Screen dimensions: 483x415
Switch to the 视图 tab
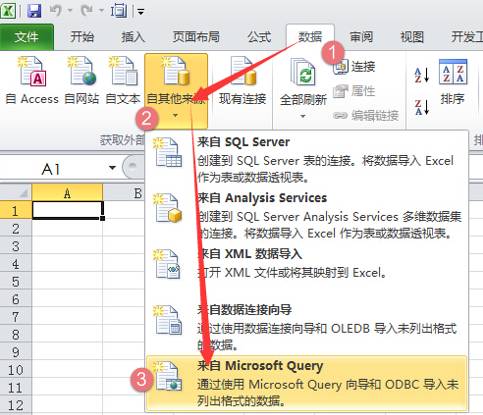(x=412, y=37)
